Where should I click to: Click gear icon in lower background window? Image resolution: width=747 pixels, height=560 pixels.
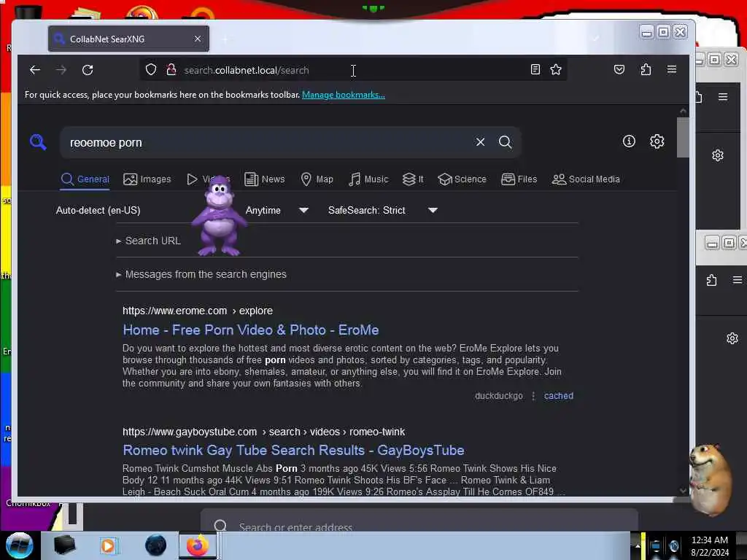pos(732,338)
